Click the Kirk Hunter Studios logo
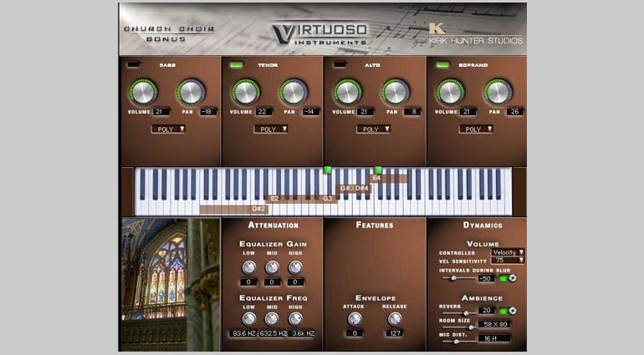644x355 pixels. click(x=476, y=34)
